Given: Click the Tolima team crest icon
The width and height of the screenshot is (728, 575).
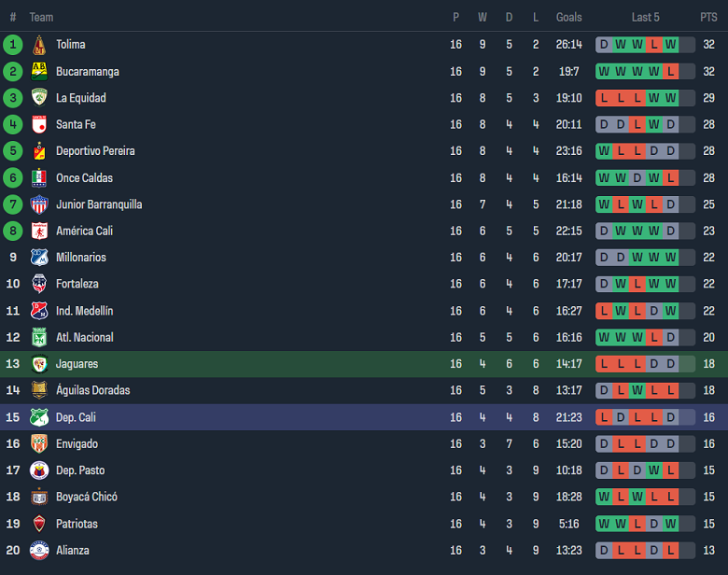Looking at the screenshot, I should click(39, 45).
